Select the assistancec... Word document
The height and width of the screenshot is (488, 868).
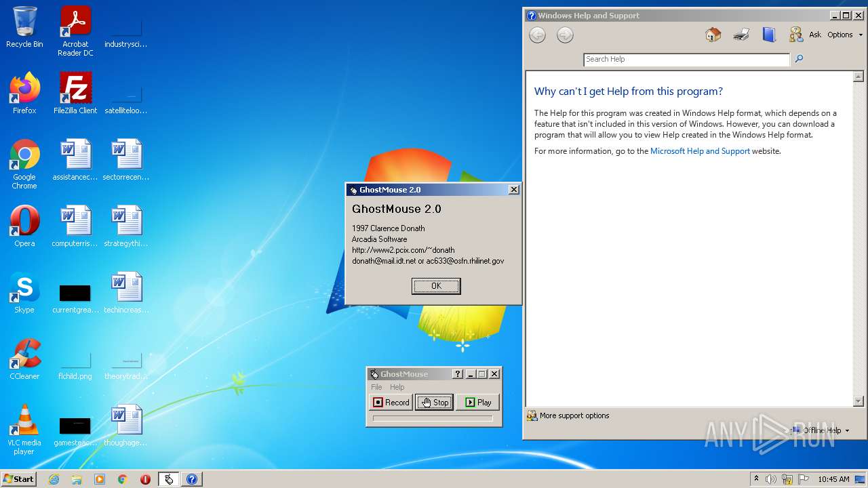75,160
